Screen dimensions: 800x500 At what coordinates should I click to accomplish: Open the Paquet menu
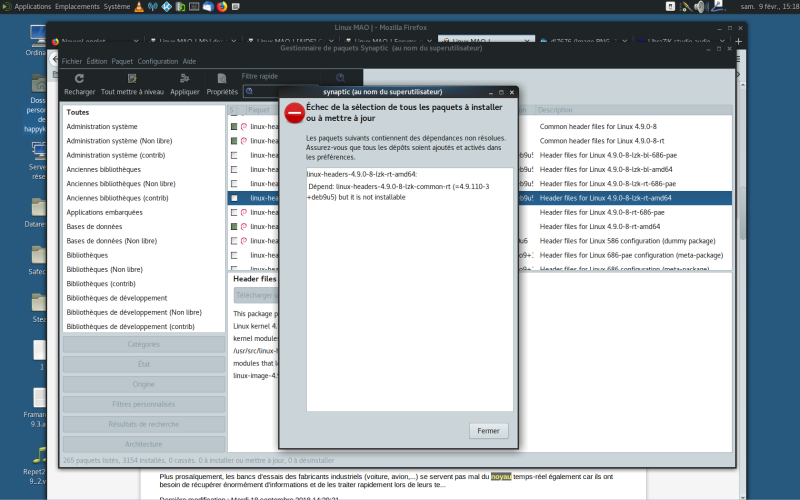(x=122, y=61)
